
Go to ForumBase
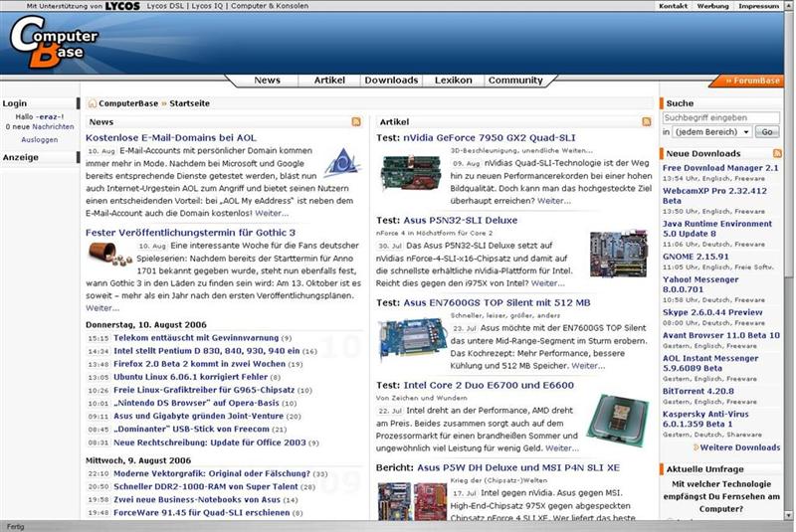point(753,81)
